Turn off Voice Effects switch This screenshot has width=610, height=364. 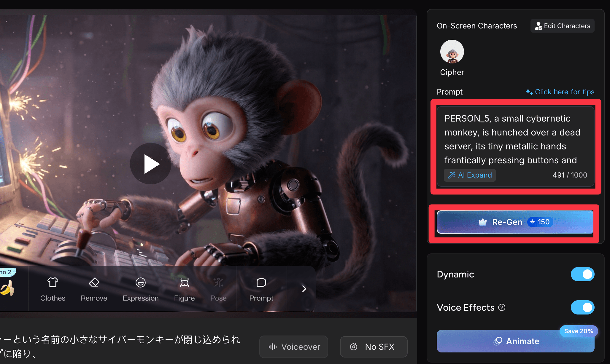pyautogui.click(x=582, y=307)
